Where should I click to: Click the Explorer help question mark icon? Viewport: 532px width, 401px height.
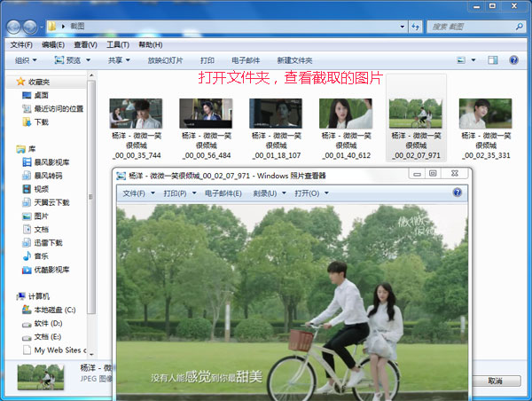[513, 60]
